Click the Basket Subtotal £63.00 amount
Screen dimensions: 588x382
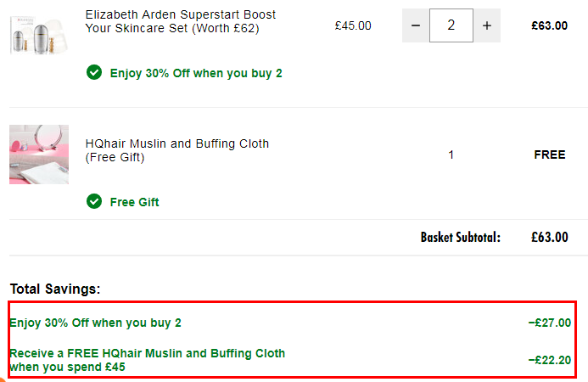pyautogui.click(x=549, y=237)
